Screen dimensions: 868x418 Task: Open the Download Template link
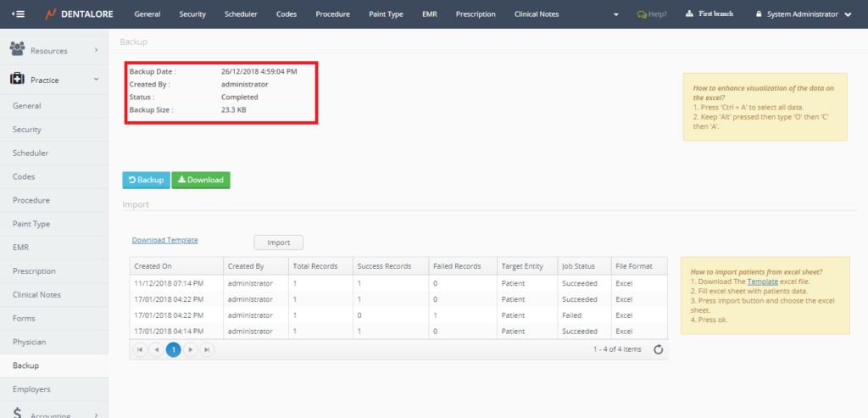(x=164, y=241)
